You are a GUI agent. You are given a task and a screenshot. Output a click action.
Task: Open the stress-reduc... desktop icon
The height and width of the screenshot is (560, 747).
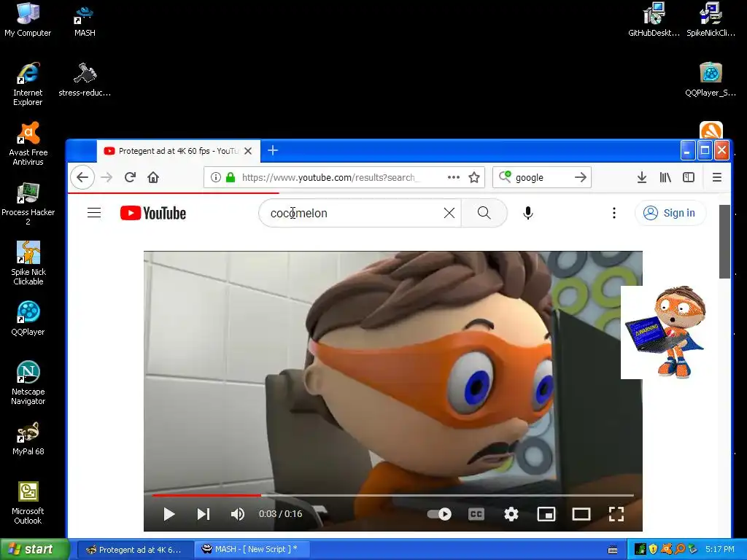coord(85,79)
